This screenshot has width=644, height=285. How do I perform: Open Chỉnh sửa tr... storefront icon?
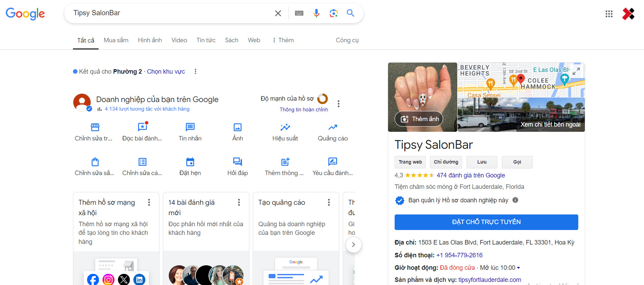coord(95,127)
